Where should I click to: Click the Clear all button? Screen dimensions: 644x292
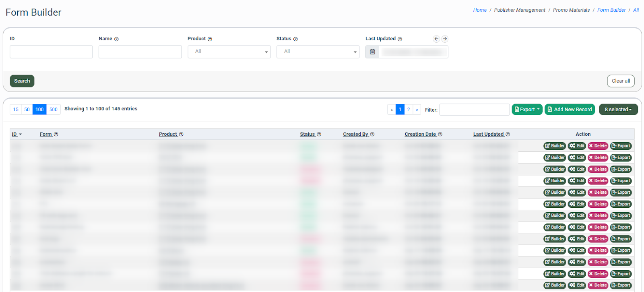621,81
